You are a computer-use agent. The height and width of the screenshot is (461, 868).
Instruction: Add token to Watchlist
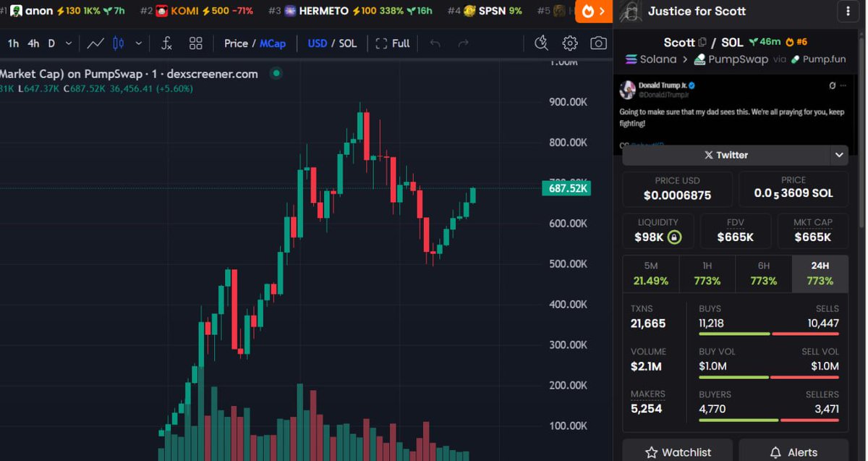(x=677, y=452)
